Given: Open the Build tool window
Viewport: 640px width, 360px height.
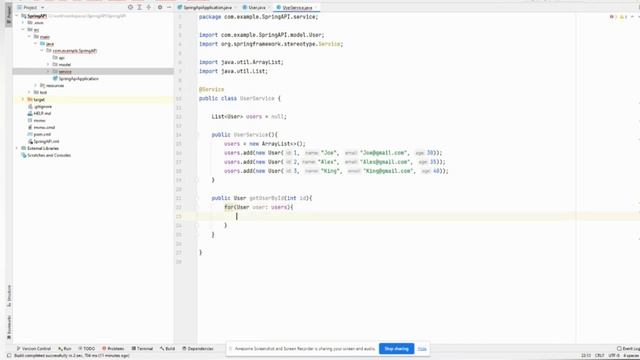Looking at the screenshot, I should click(167, 349).
